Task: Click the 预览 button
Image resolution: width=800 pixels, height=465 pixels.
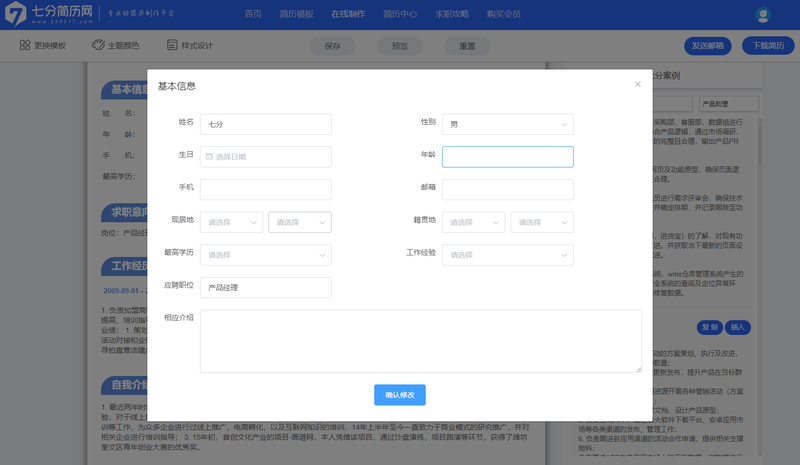Action: coord(399,46)
